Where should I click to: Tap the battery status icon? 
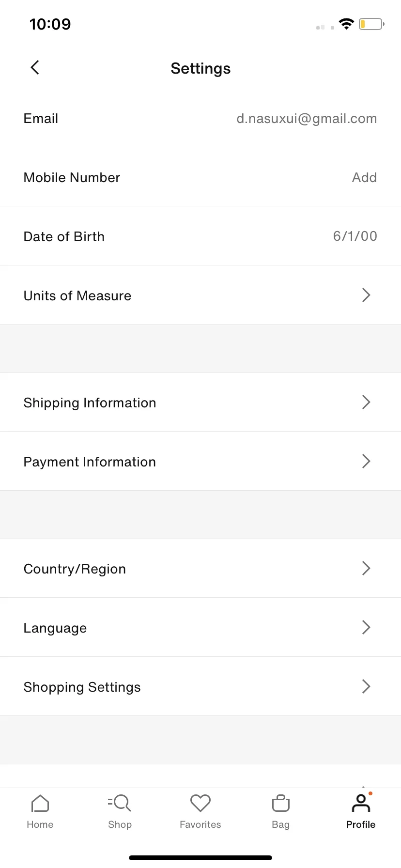[371, 24]
